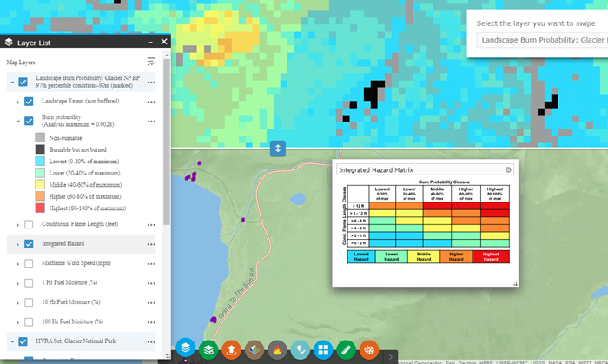Check the 10 Hr Fuel Moisture layer
This screenshot has width=608, height=364.
pos(29,302)
